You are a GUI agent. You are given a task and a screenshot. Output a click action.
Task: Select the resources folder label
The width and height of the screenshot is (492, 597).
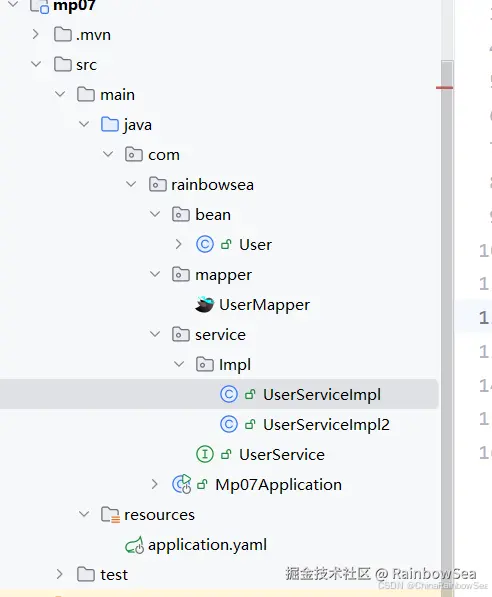click(159, 515)
